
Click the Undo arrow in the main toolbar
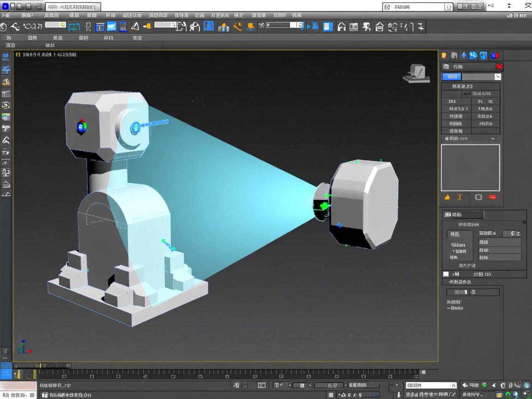coord(15,27)
